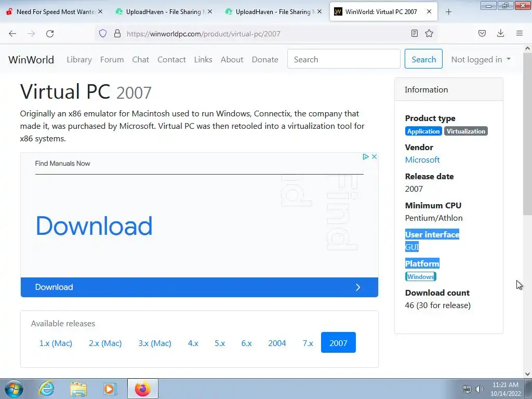Open Forum in the site navigation
This screenshot has width=532, height=399.
(x=112, y=59)
